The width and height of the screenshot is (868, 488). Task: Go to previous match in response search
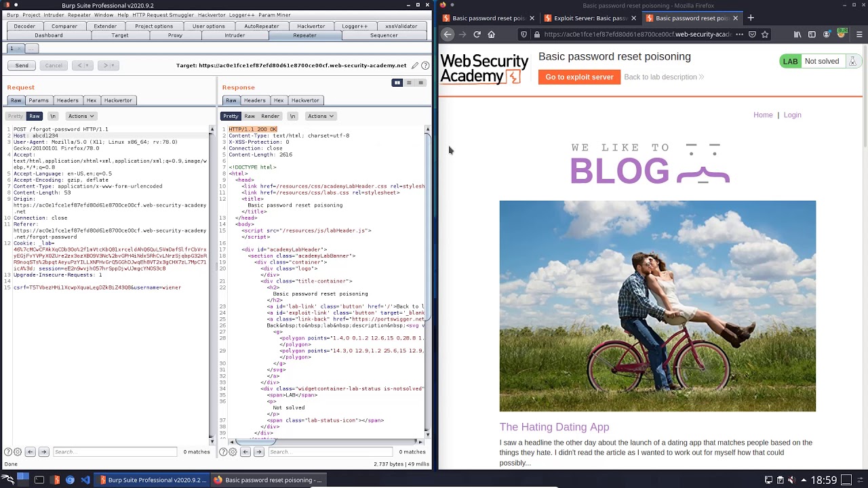pos(245,452)
